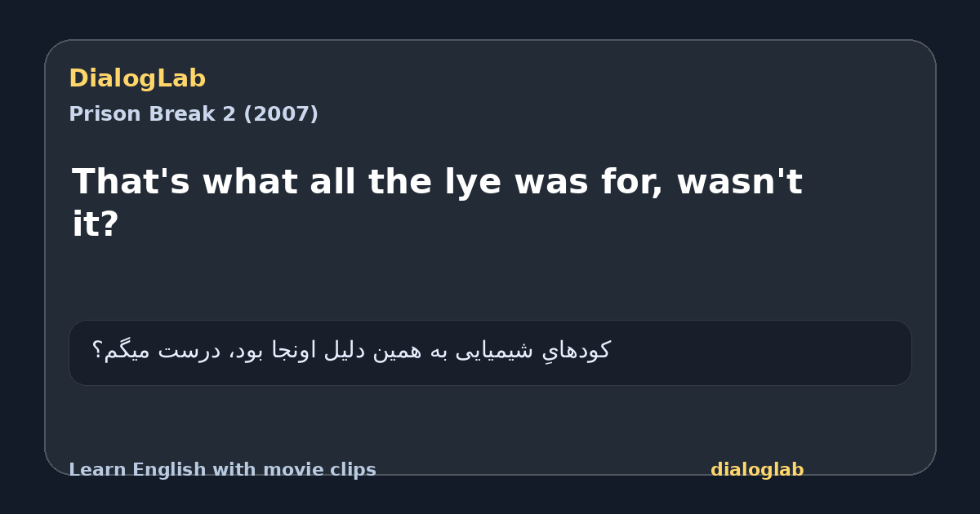Click the "Learn English with movie clips" tagline

[x=222, y=470]
